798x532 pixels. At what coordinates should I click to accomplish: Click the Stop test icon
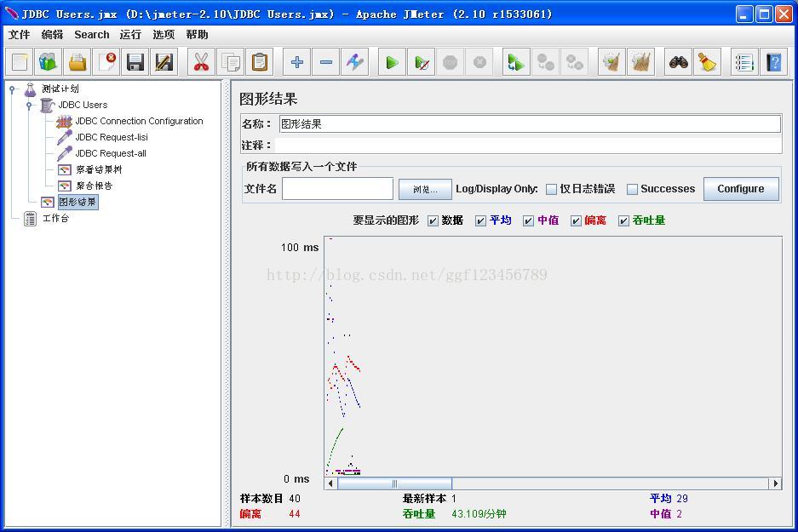[451, 62]
